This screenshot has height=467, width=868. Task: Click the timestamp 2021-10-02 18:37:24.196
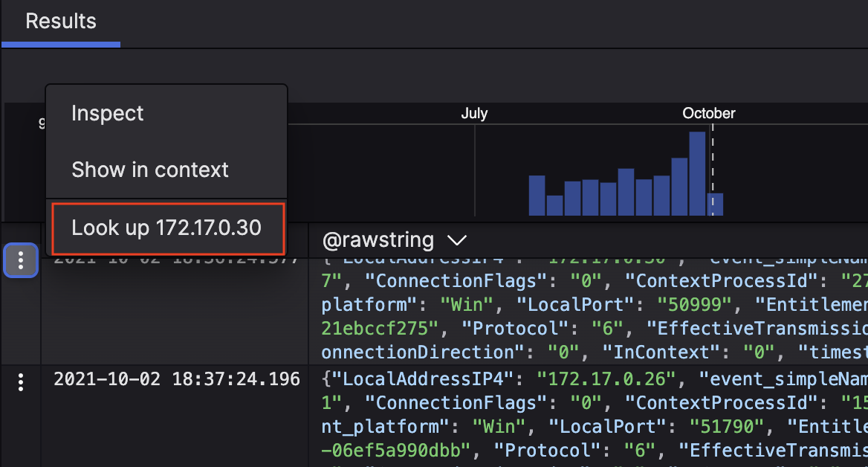click(x=177, y=380)
